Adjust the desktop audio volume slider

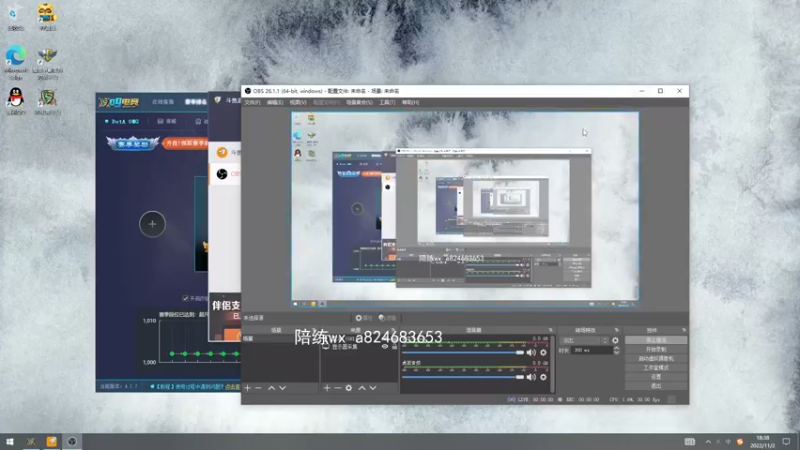pyautogui.click(x=463, y=377)
